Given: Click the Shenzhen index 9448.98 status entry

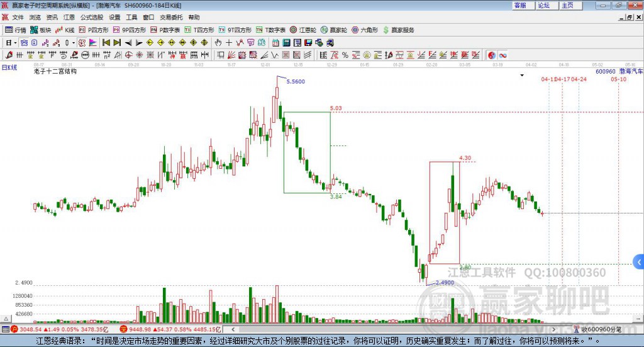Looking at the screenshot, I should pos(170,329).
